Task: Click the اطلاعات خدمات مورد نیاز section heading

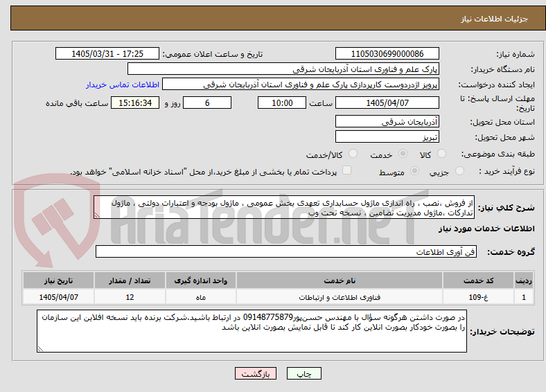Action: (x=486, y=229)
